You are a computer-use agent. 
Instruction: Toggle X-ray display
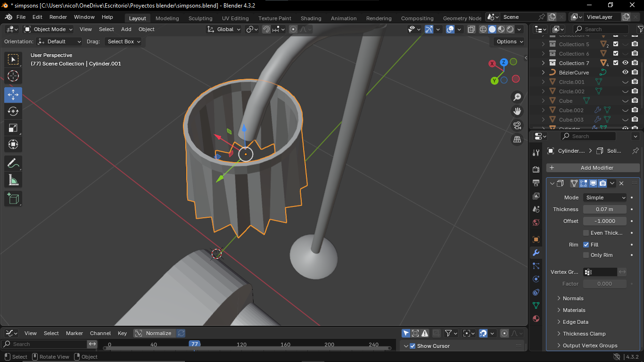[x=471, y=29]
